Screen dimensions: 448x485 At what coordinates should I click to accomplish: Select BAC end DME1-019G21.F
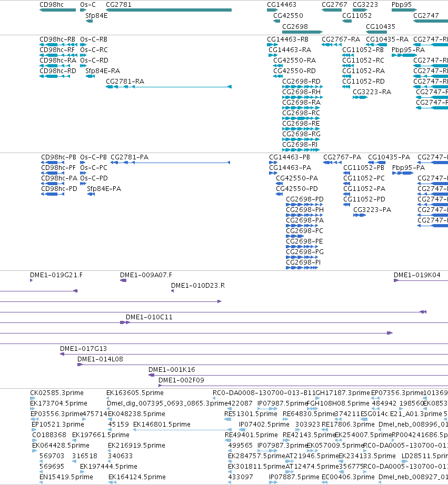(31, 280)
